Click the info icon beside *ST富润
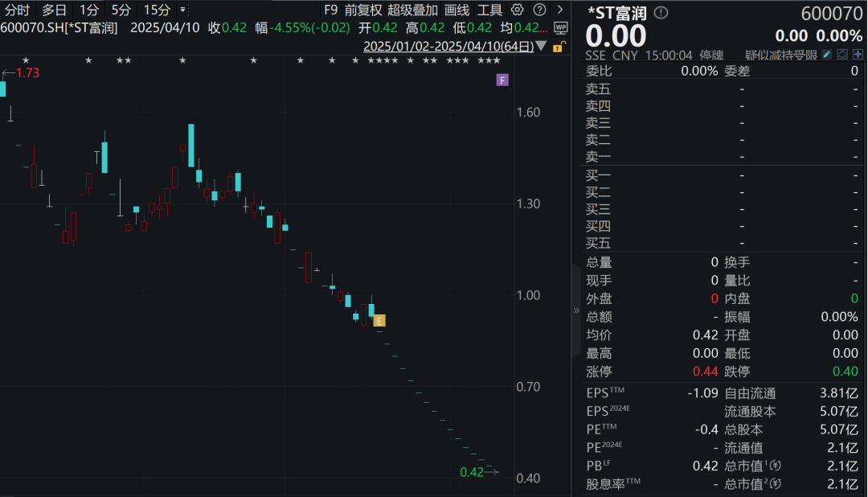The width and height of the screenshot is (868, 497). coord(661,13)
